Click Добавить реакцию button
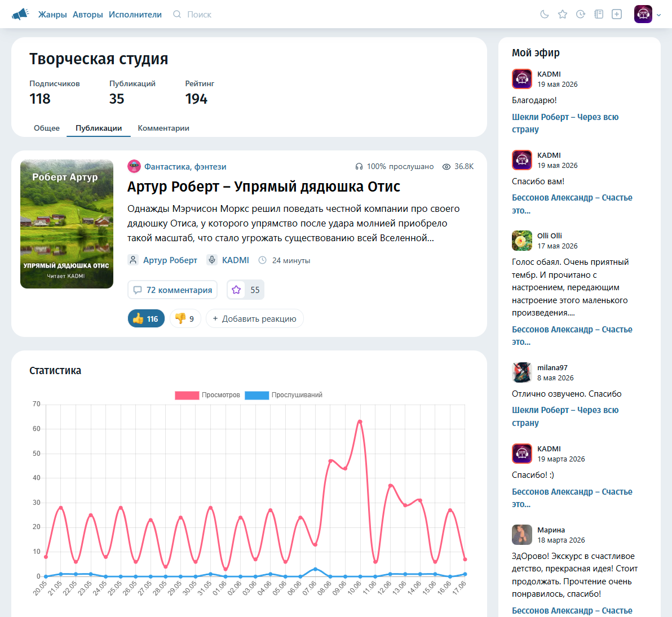 tap(255, 319)
